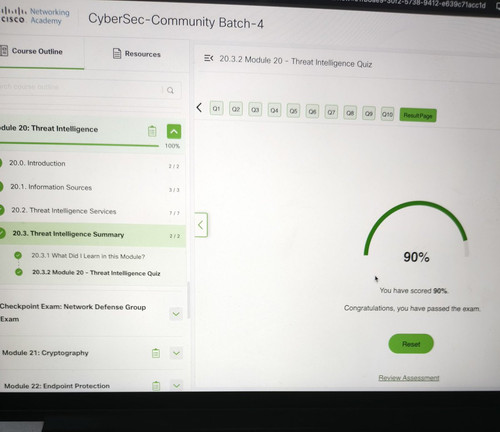This screenshot has width=500, height=432.
Task: Jump to question Q6
Action: [312, 112]
